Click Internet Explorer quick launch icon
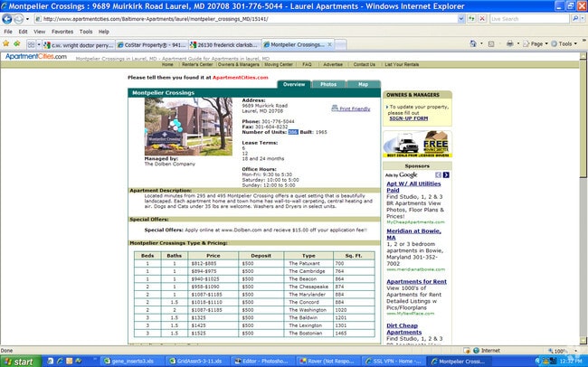 point(60,362)
